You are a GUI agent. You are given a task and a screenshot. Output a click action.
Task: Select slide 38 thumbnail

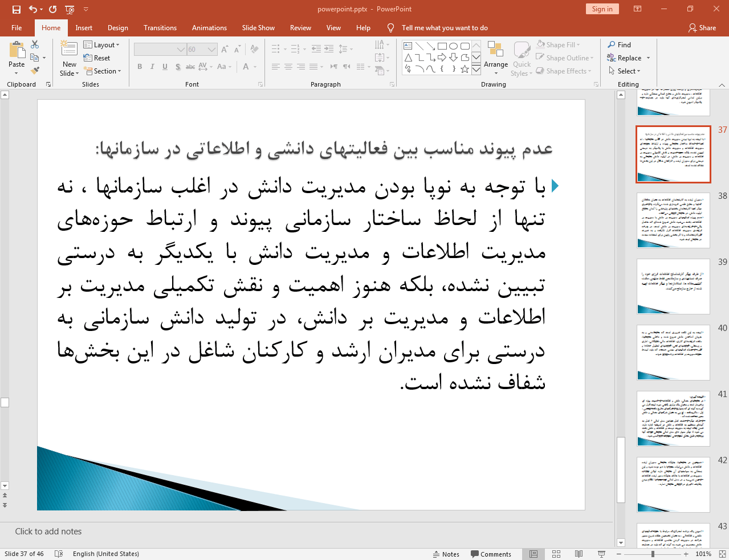point(673,220)
